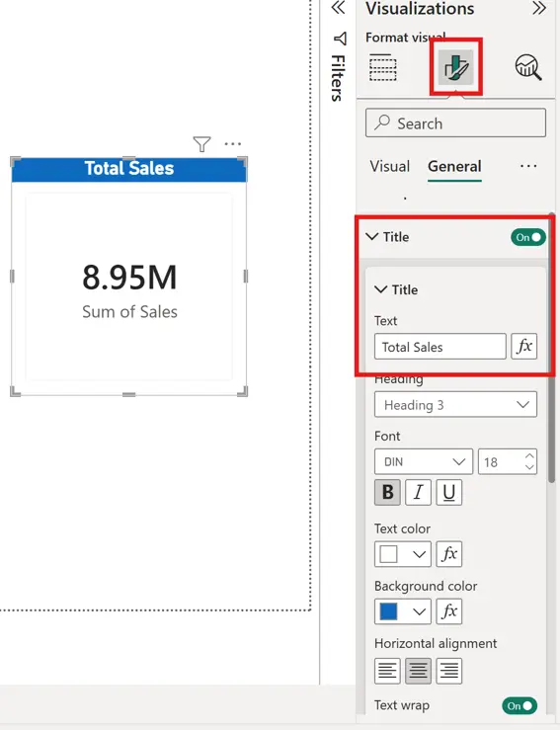Open the Background color dropdown arrow

[x=419, y=611]
